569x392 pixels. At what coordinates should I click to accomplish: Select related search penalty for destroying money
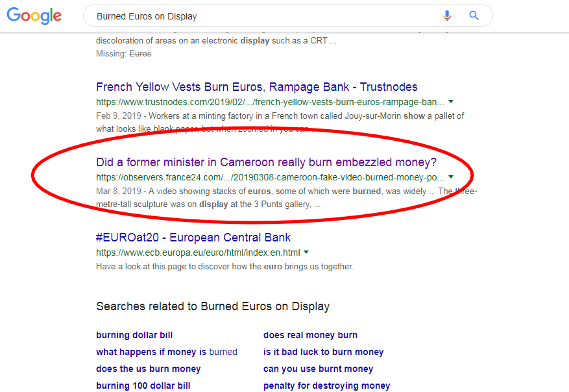click(x=326, y=386)
